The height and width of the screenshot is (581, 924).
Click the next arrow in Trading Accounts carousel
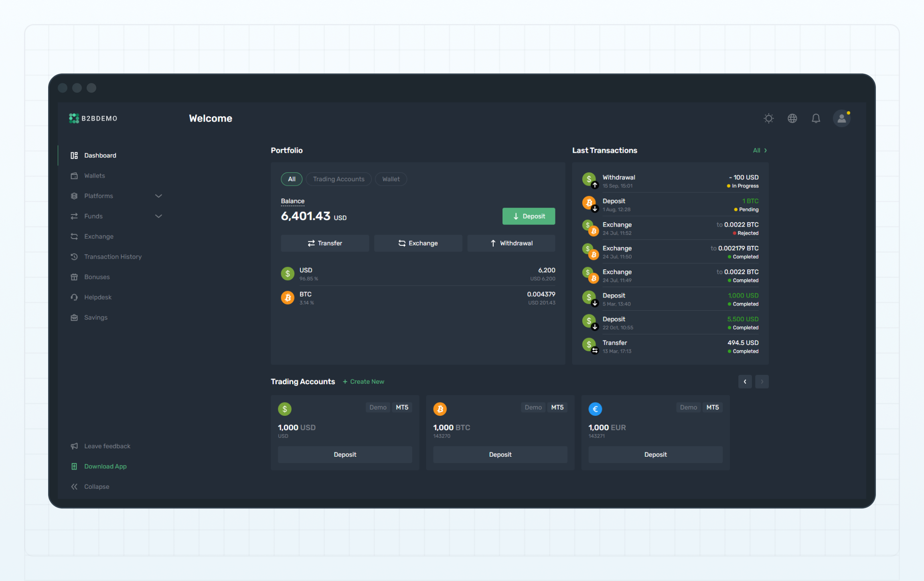[x=762, y=381]
